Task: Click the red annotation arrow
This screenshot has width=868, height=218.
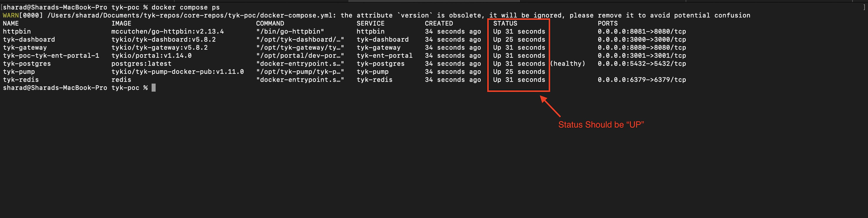Action: [x=550, y=106]
